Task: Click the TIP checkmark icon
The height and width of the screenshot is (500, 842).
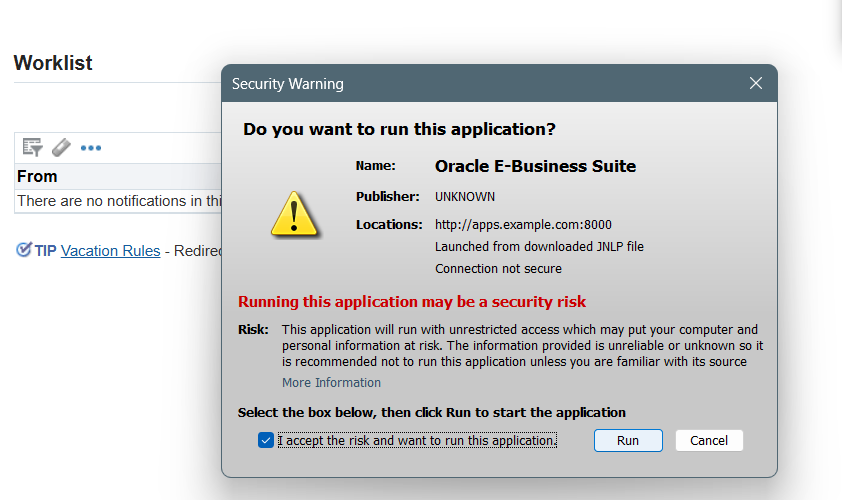Action: click(24, 250)
